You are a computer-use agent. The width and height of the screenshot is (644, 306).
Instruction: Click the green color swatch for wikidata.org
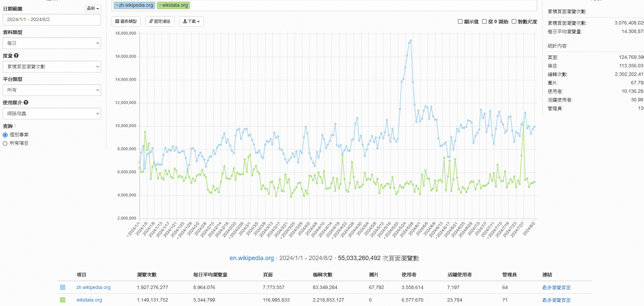click(63, 300)
